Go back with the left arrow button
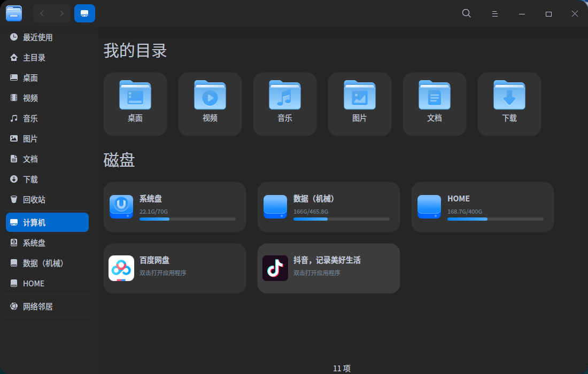The height and width of the screenshot is (374, 588). tap(42, 13)
